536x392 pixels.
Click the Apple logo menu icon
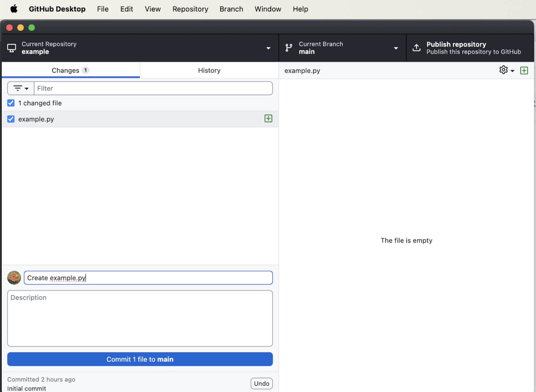(x=14, y=9)
